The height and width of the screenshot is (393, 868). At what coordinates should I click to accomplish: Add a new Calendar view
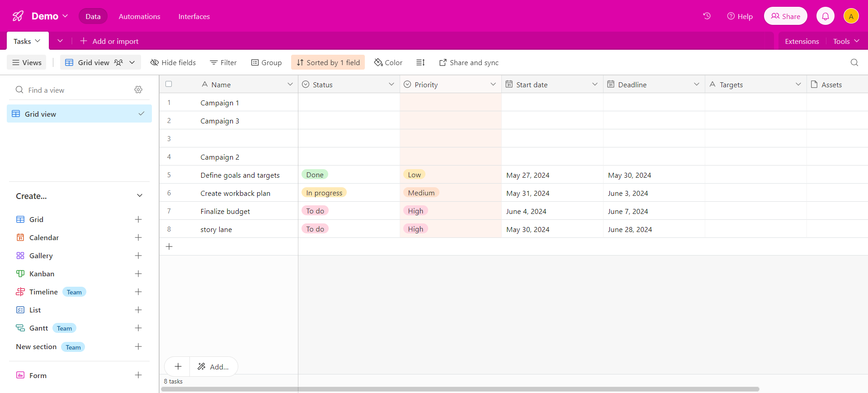pos(138,237)
